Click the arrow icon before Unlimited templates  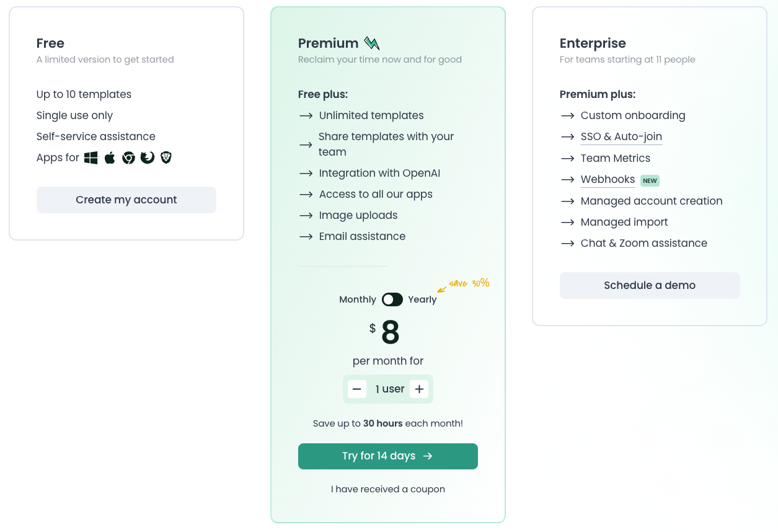[x=306, y=116]
